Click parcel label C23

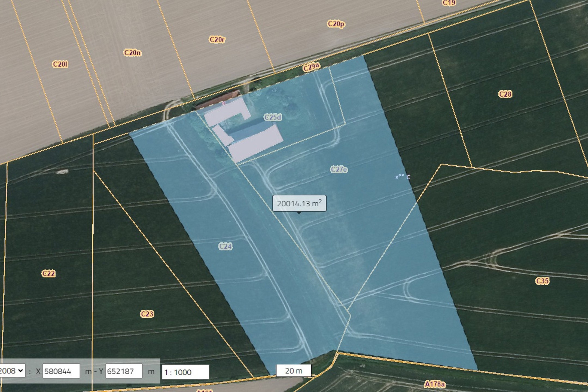point(147,314)
